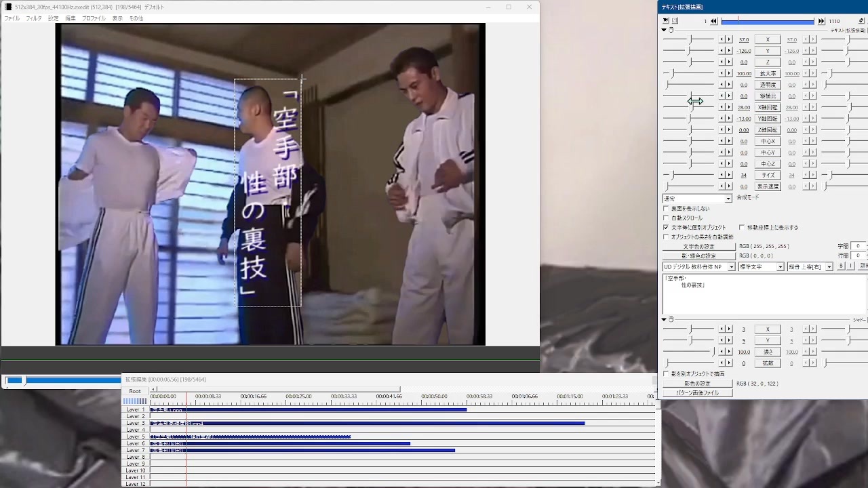The image size is (868, 488).
Task: Increase Z軸回転 value with right stepper arrow
Action: pos(729,130)
